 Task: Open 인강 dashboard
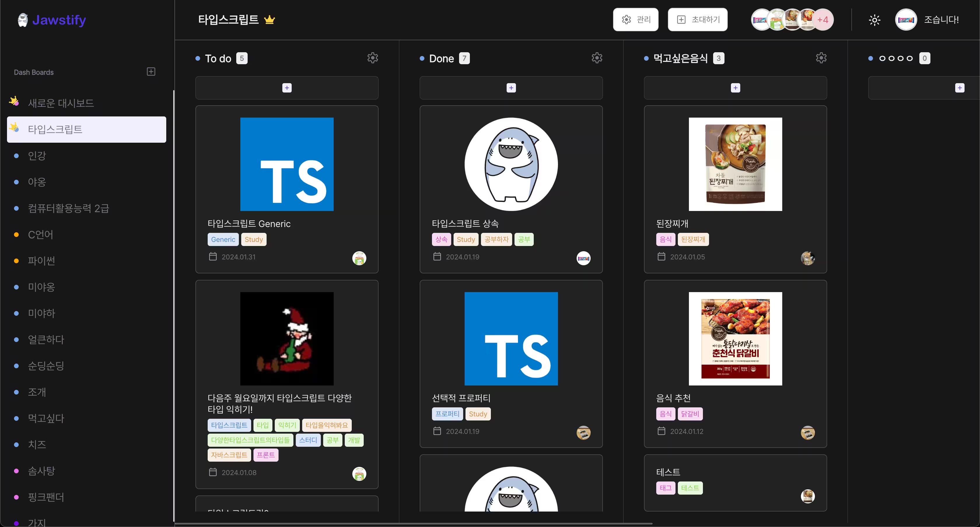(x=86, y=156)
